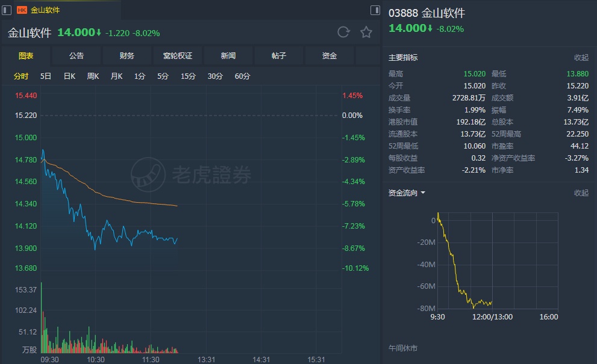This screenshot has width=597, height=364.
Task: Collapse the 主要指标 section
Action: click(581, 58)
